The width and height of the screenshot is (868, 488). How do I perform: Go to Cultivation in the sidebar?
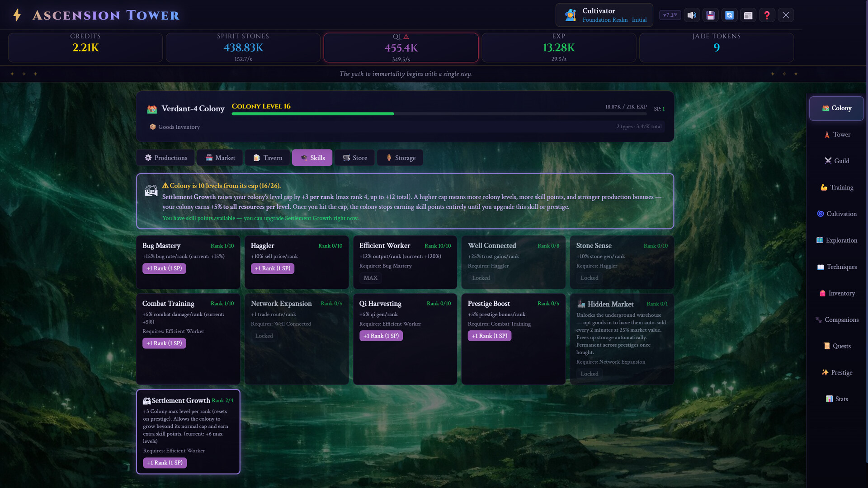click(x=836, y=214)
